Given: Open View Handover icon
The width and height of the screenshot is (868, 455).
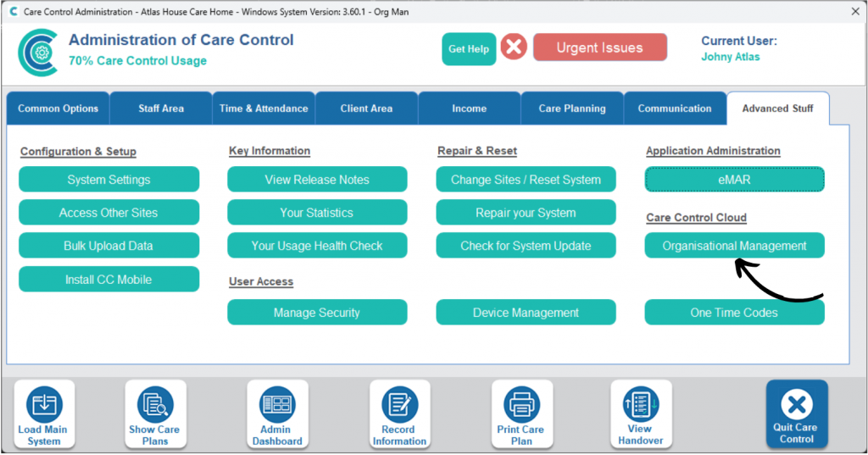Looking at the screenshot, I should point(641,414).
